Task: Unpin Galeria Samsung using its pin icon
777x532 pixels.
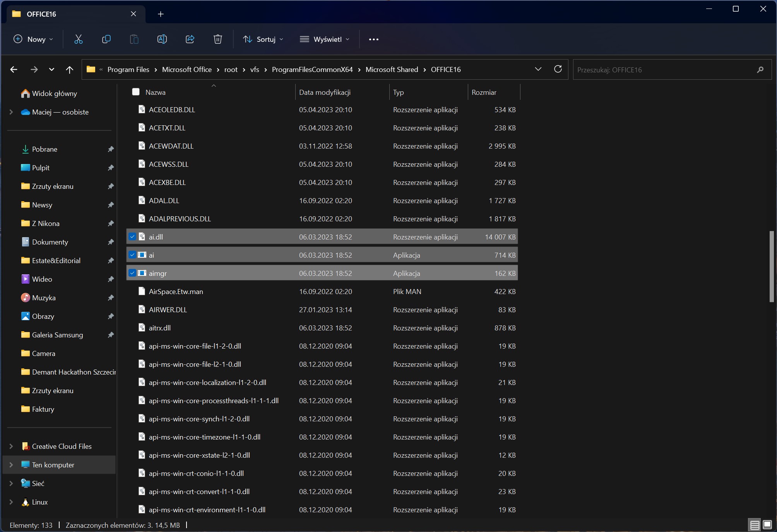Action: pyautogui.click(x=111, y=335)
